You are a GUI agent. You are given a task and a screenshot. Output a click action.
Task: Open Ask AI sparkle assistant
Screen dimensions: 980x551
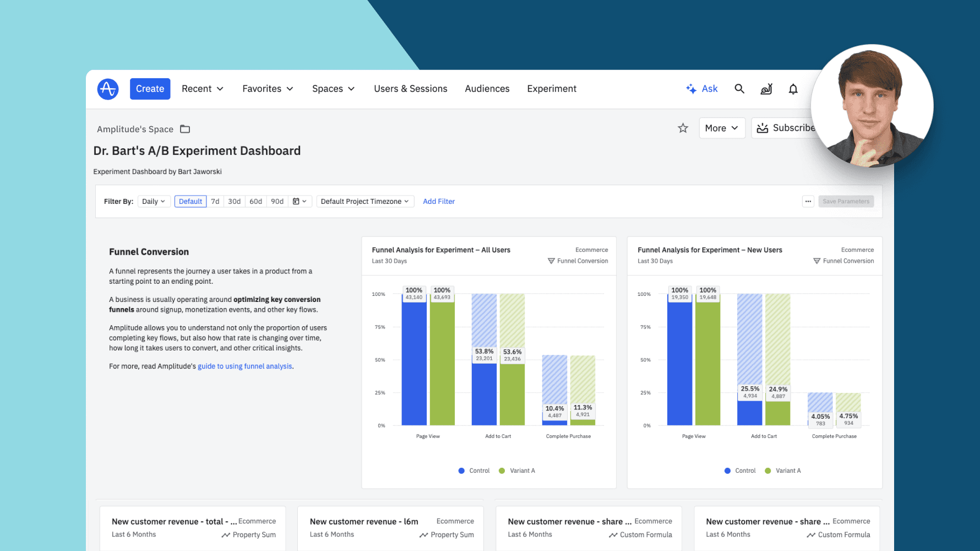702,89
